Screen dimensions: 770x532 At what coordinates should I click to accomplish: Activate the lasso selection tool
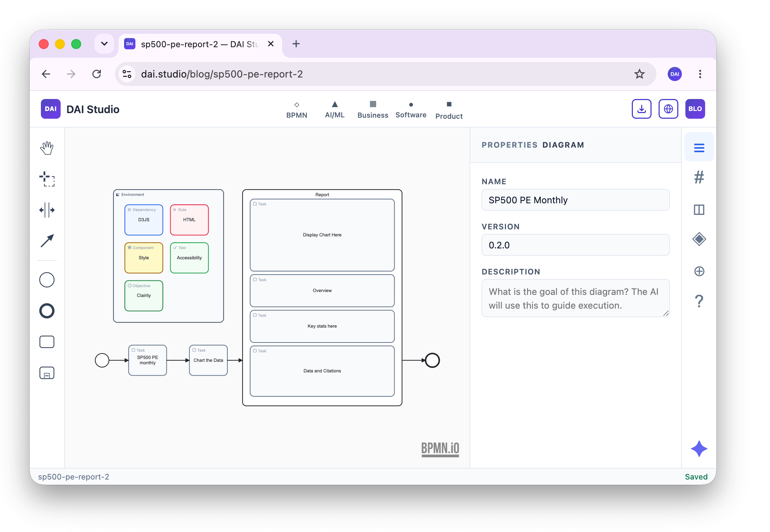click(x=47, y=179)
